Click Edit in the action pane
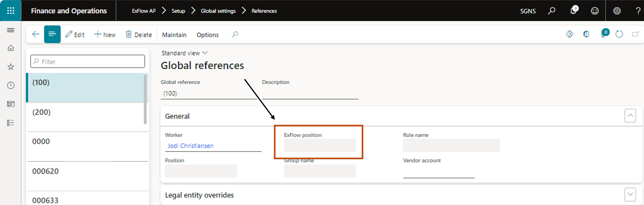This screenshot has width=644, height=205. click(x=75, y=34)
